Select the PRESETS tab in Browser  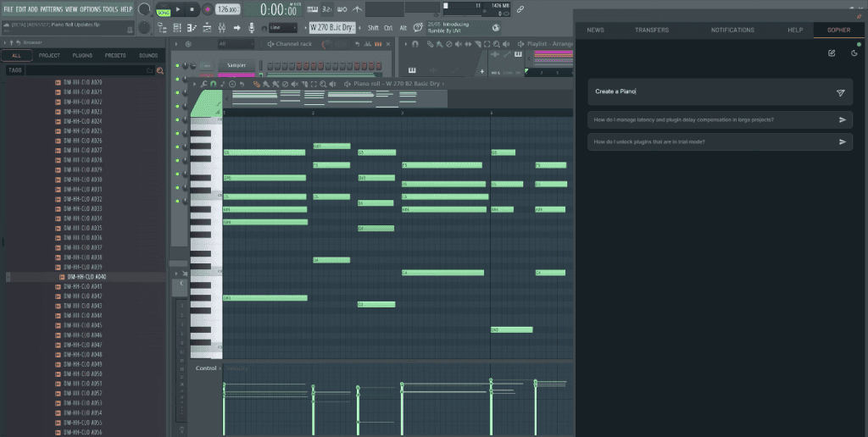point(115,55)
